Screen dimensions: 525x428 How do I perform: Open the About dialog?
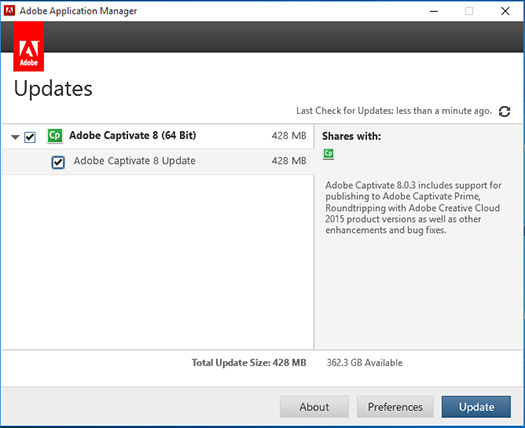tap(314, 407)
